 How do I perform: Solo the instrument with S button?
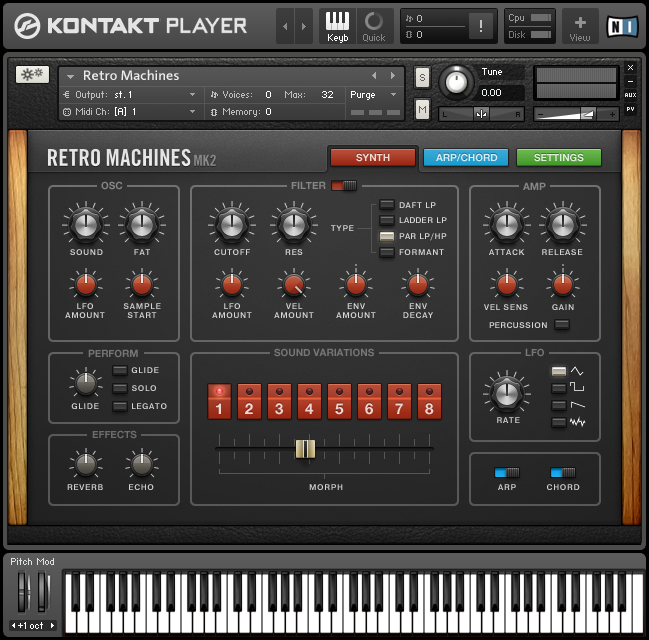tap(422, 77)
